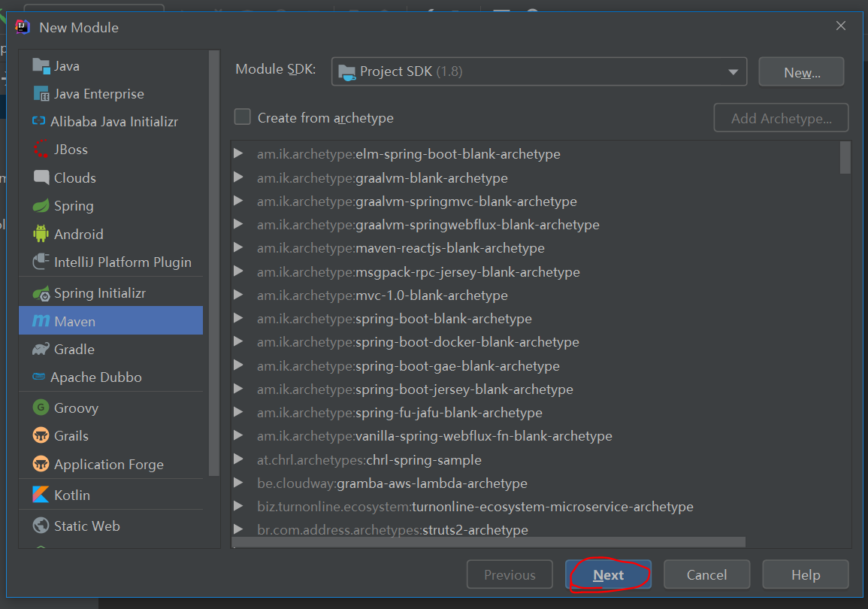868x609 pixels.
Task: Select the Maven m icon
Action: [41, 321]
